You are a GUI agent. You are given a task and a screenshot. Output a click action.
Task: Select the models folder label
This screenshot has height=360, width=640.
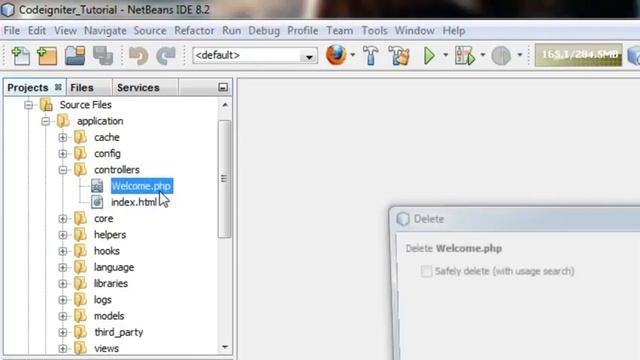[x=109, y=316]
